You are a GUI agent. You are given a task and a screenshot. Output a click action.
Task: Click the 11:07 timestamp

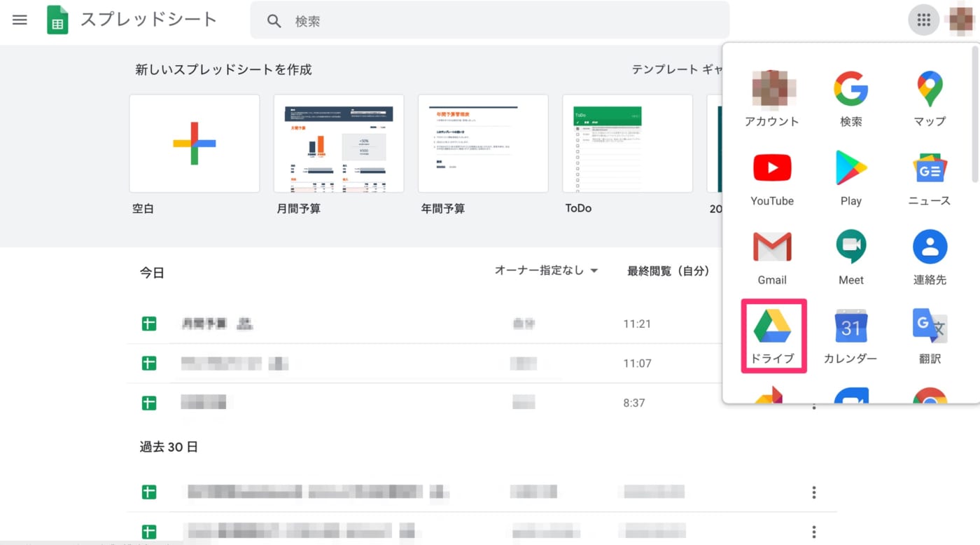pyautogui.click(x=637, y=364)
